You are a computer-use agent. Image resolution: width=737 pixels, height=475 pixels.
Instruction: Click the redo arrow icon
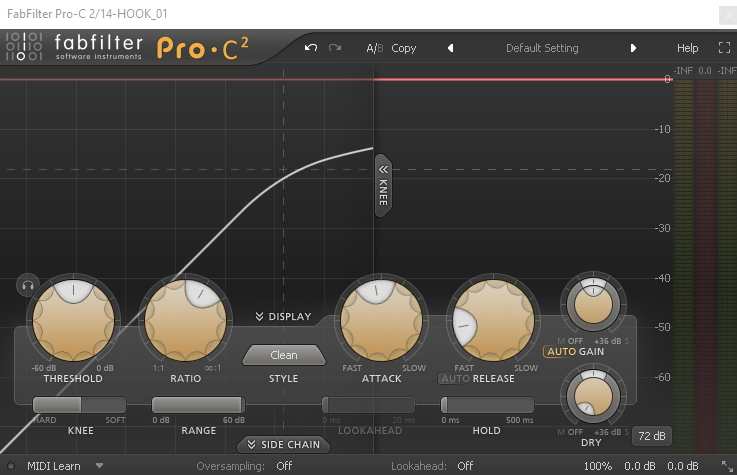(x=335, y=48)
